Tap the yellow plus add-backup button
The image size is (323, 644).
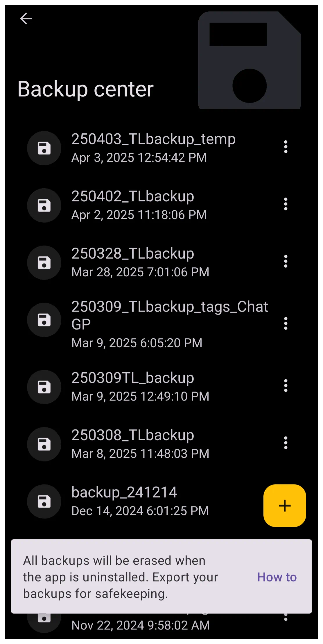point(285,505)
